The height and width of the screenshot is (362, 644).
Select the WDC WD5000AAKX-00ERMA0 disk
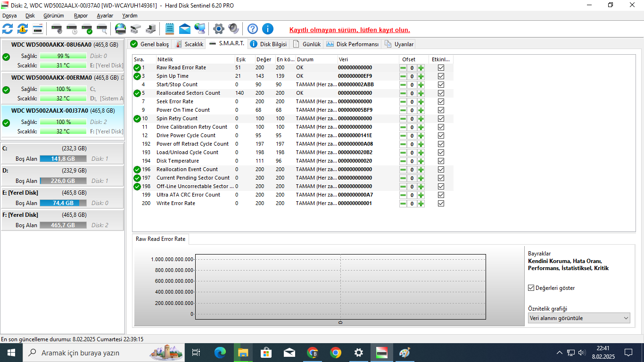pyautogui.click(x=62, y=88)
